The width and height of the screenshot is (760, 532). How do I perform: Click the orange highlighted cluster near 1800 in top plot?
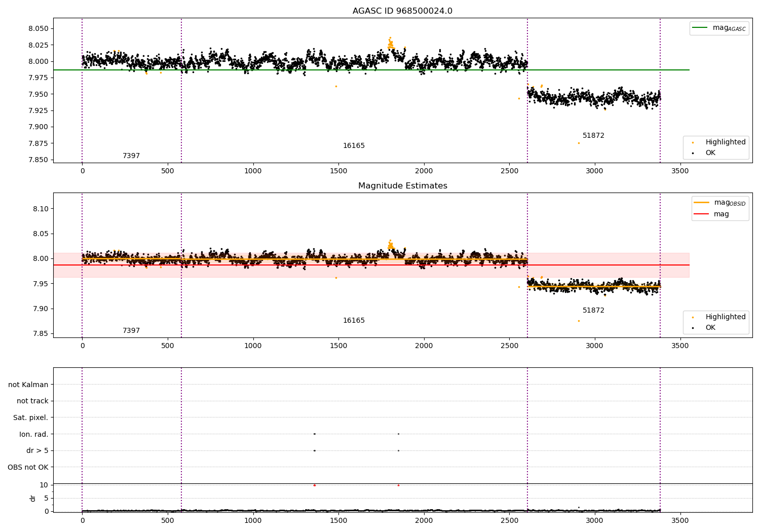390,44
